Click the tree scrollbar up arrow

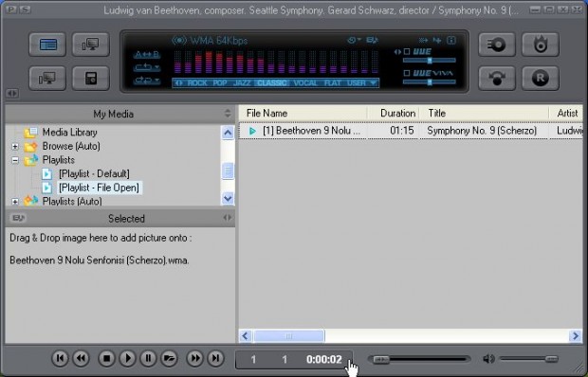(x=228, y=133)
